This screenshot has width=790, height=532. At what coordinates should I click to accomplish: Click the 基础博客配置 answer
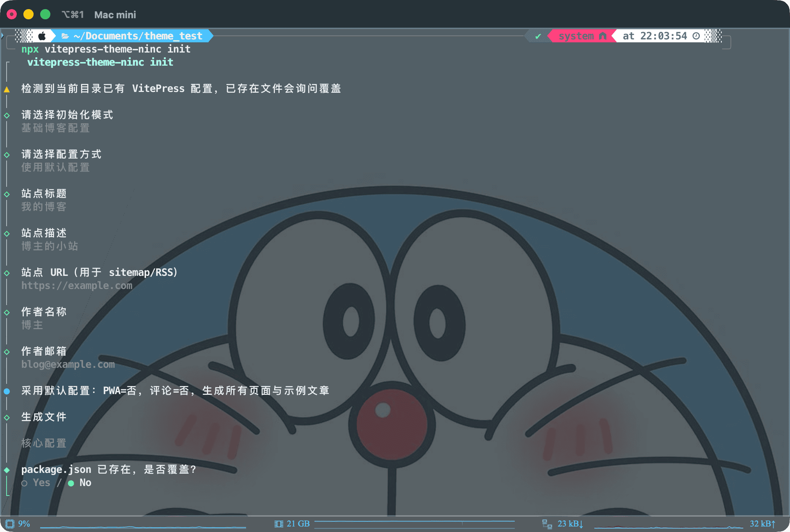pyautogui.click(x=55, y=128)
